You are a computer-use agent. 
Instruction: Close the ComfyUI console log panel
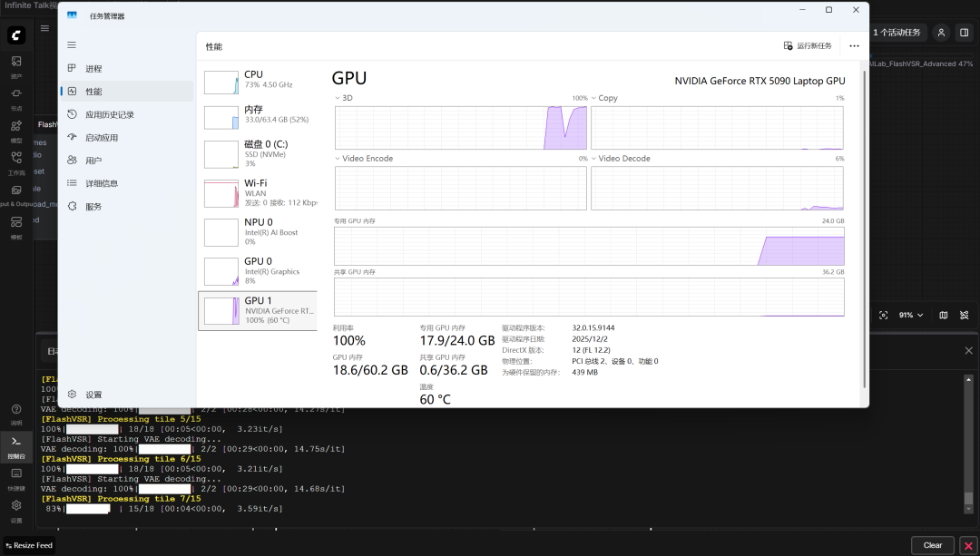tap(969, 350)
